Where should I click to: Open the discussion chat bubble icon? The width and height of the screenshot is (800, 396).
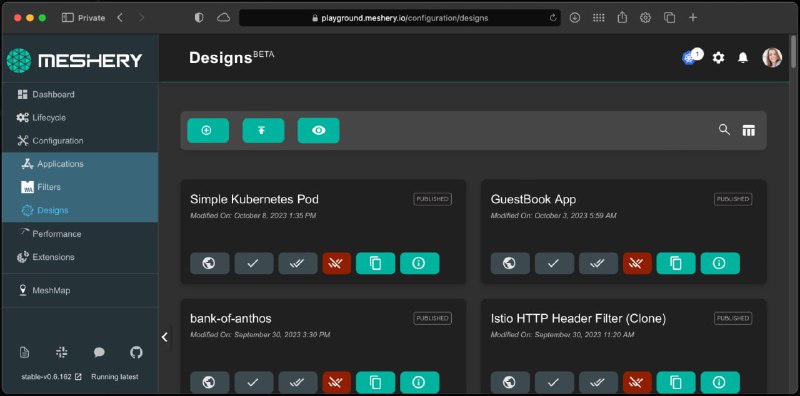(99, 352)
